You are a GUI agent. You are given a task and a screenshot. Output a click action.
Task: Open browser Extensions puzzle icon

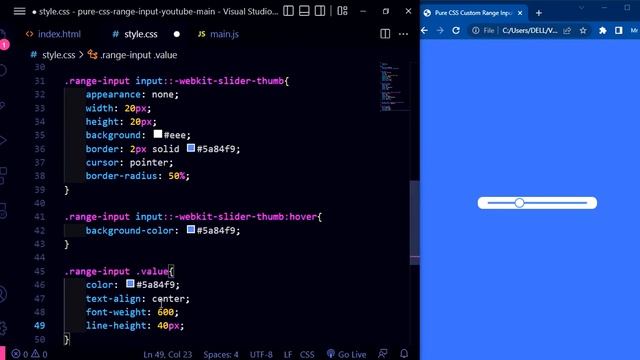[x=603, y=31]
